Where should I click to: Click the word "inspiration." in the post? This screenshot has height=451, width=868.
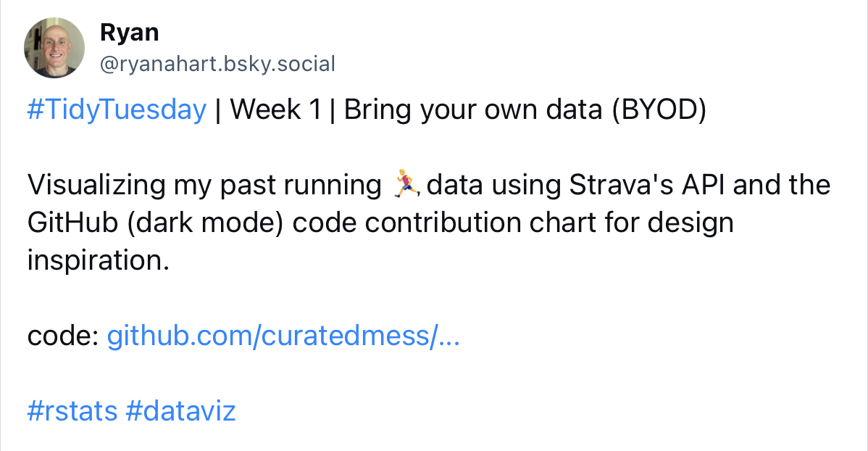98,261
